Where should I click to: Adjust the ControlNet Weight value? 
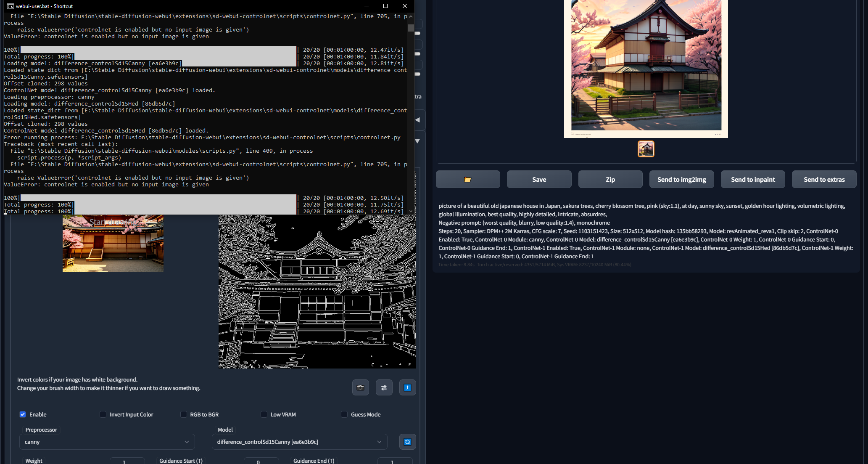pos(127,461)
